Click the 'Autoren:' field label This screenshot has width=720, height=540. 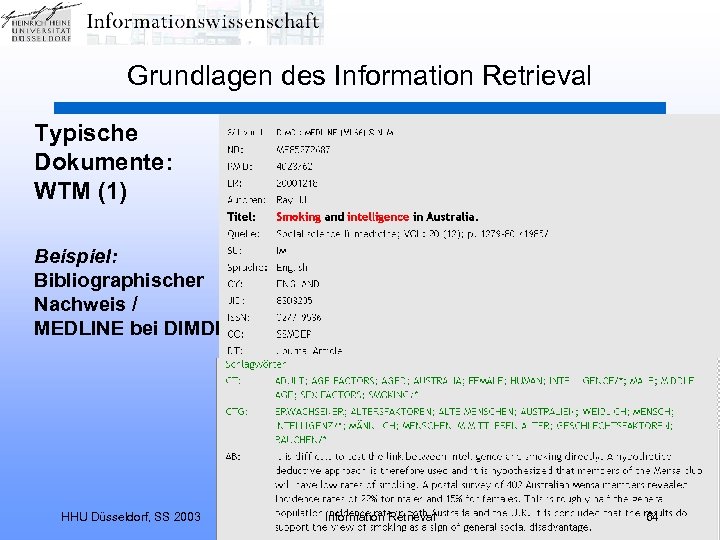[246, 200]
